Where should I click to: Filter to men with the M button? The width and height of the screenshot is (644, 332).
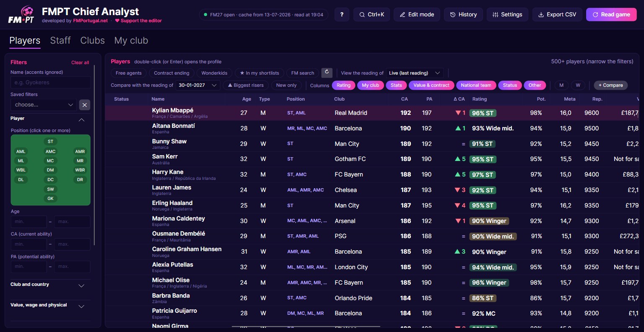(x=561, y=85)
